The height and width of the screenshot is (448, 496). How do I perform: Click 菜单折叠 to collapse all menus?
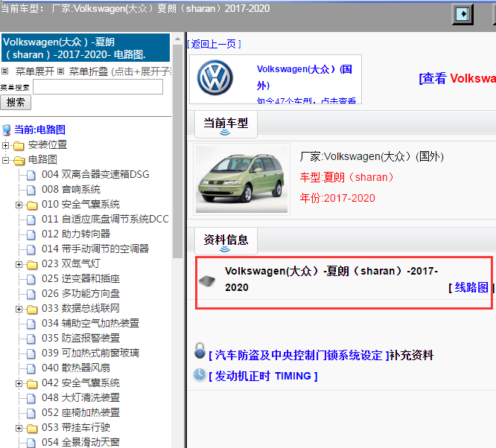pyautogui.click(x=89, y=71)
